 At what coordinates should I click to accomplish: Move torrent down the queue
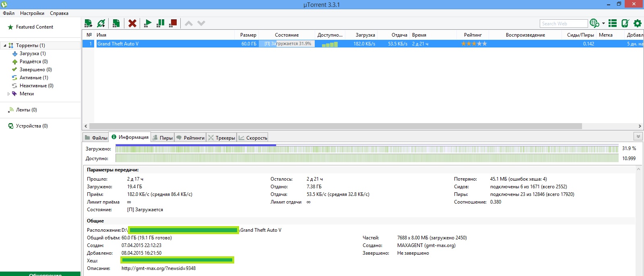[201, 23]
